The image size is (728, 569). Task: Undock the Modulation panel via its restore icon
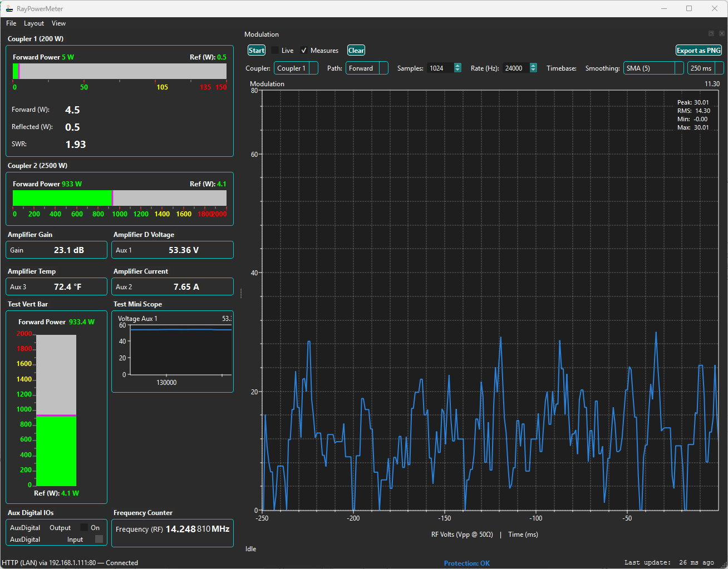710,33
